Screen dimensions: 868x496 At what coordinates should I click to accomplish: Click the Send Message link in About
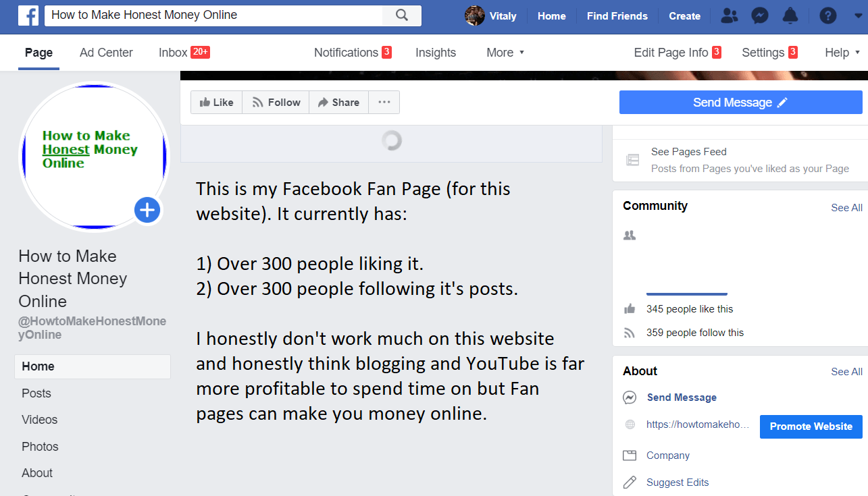tap(682, 397)
